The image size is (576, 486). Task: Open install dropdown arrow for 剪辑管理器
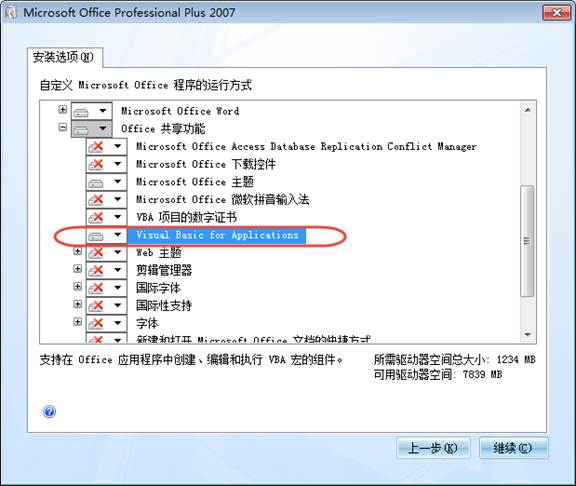click(118, 270)
